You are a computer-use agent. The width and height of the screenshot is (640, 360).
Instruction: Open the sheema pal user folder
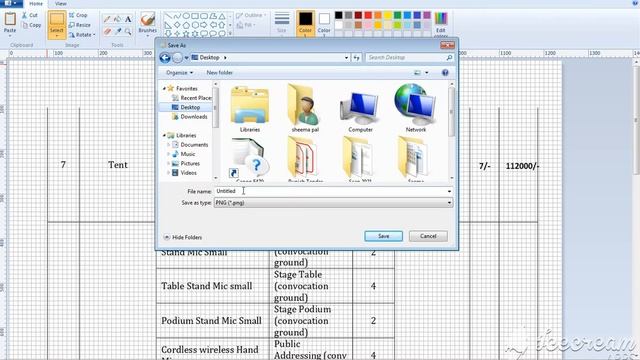pyautogui.click(x=305, y=109)
